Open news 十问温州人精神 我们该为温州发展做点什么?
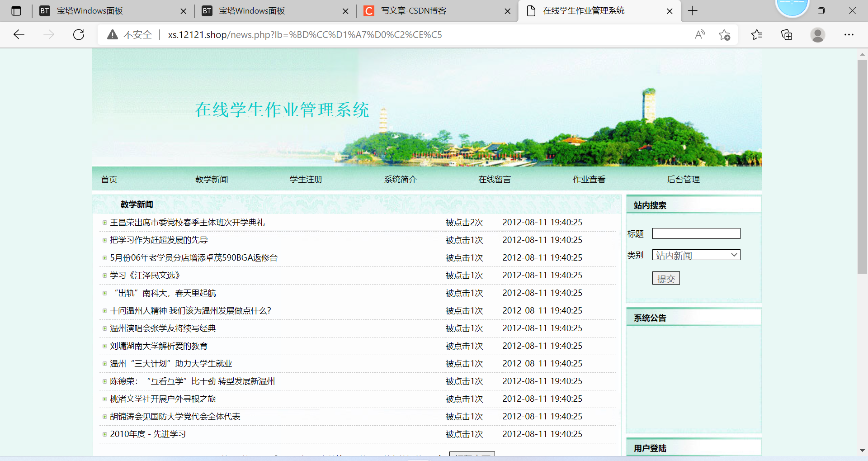This screenshot has width=868, height=461. coord(190,311)
